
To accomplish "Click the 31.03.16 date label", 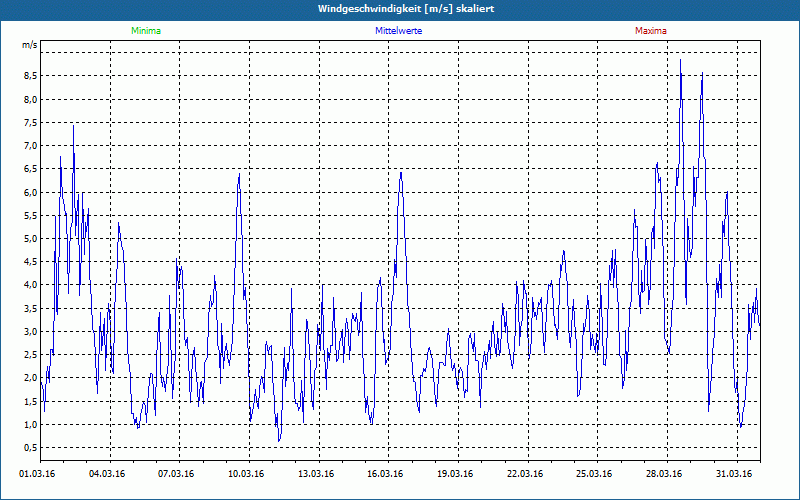I will [x=734, y=474].
